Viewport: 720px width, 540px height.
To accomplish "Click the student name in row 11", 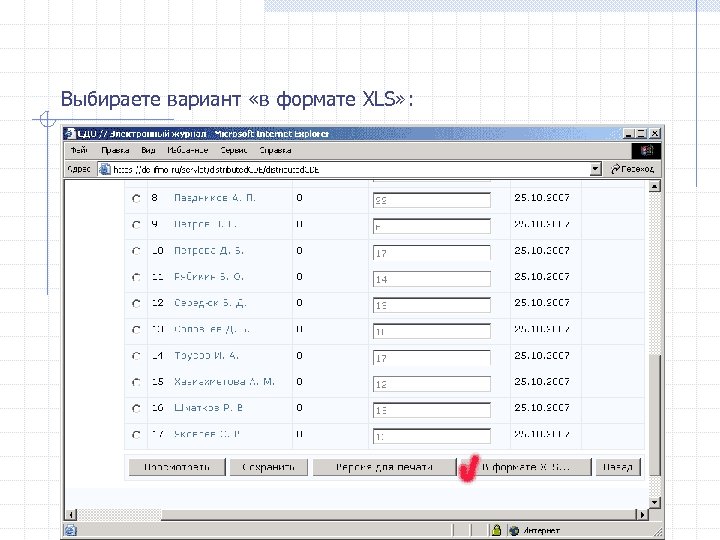I will 208,277.
